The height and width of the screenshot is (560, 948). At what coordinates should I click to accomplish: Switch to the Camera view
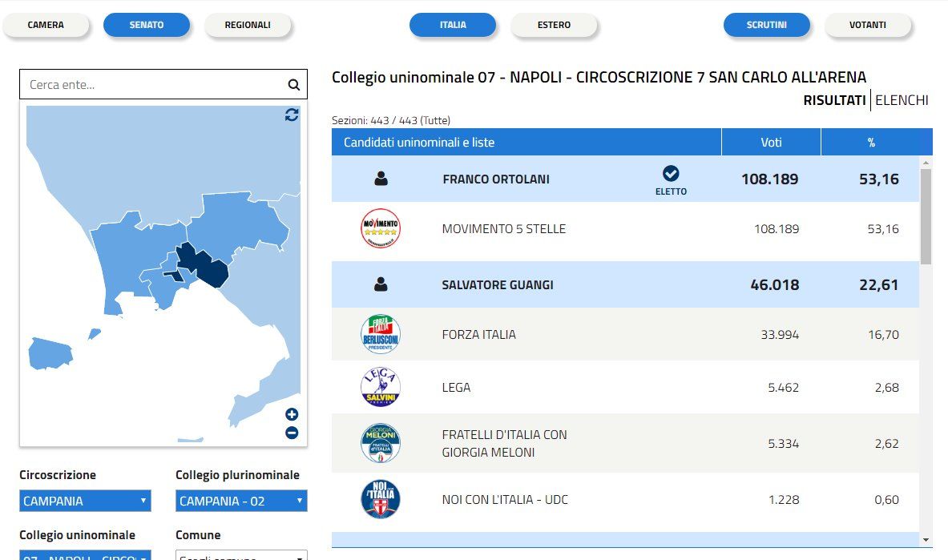pos(46,25)
